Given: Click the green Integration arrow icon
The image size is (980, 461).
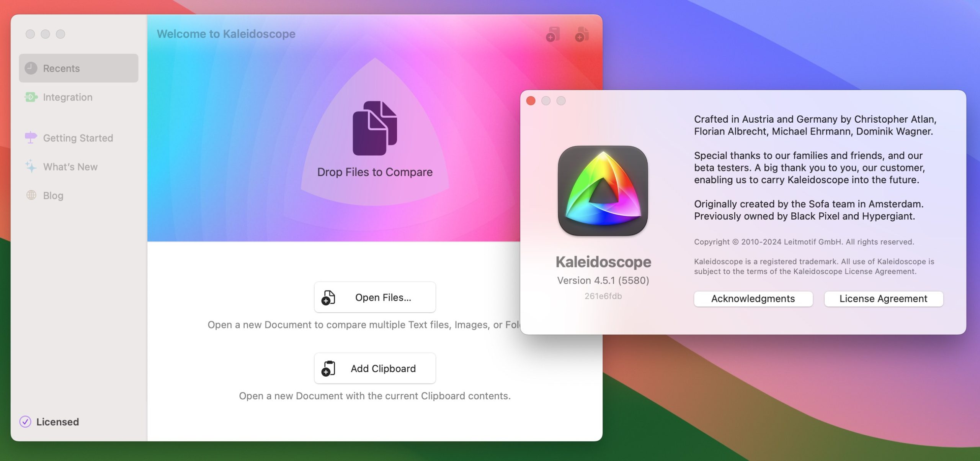Looking at the screenshot, I should [x=31, y=97].
